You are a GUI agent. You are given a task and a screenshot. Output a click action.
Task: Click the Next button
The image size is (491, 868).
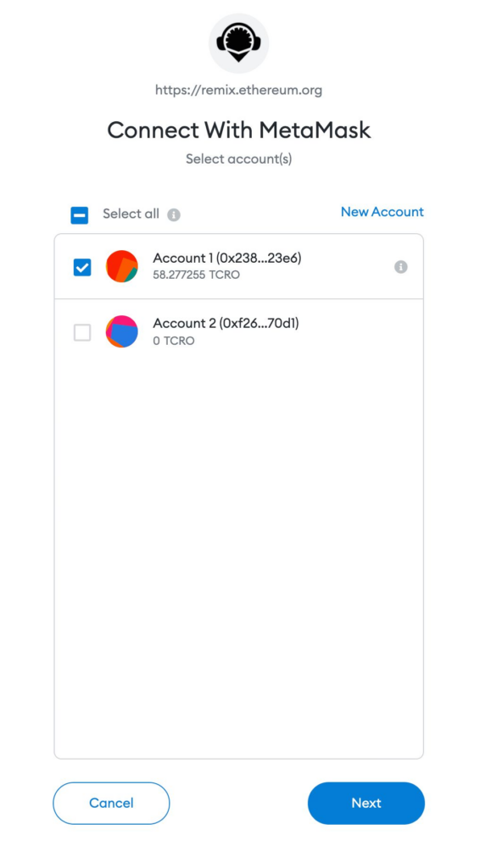[x=366, y=804]
